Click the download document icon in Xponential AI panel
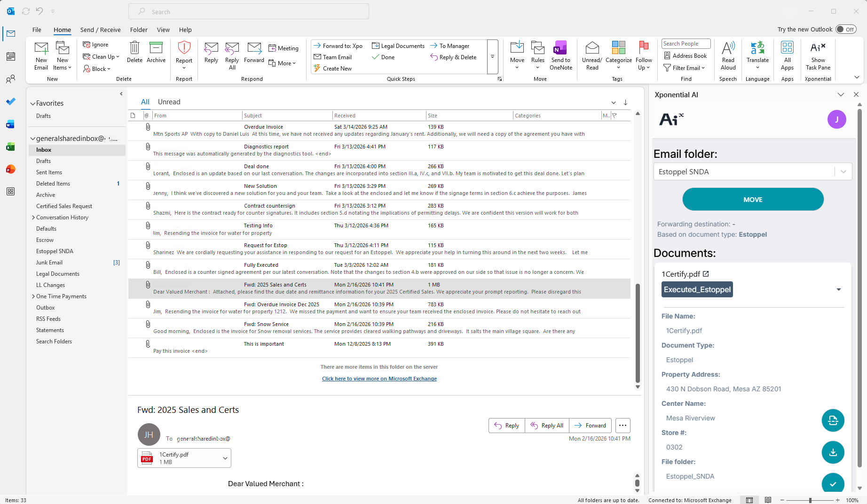 point(833,452)
